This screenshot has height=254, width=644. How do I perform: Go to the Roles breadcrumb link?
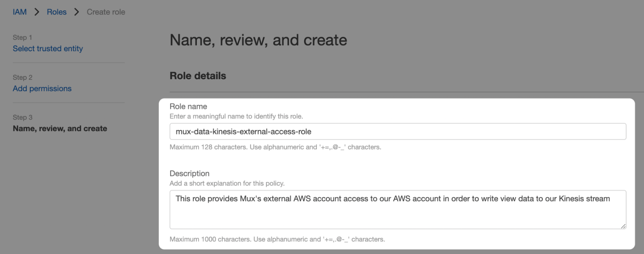(x=57, y=12)
